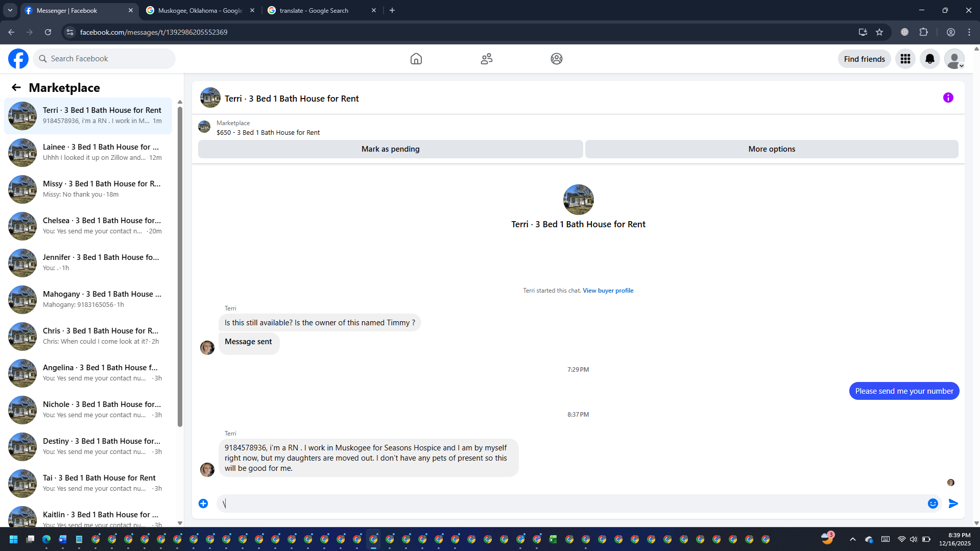980x551 pixels.
Task: Open the Friends icon in top navigation
Action: click(487, 59)
